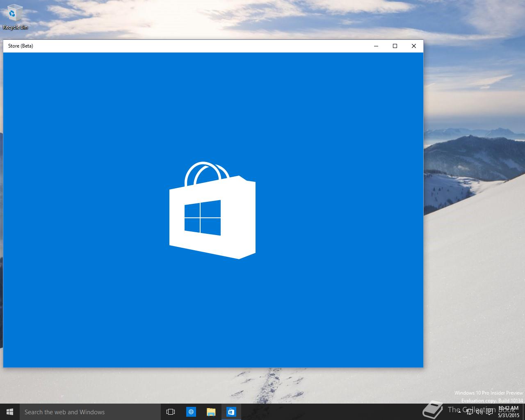Launch the browser globe icon on taskbar
This screenshot has height=420, width=525.
191,412
